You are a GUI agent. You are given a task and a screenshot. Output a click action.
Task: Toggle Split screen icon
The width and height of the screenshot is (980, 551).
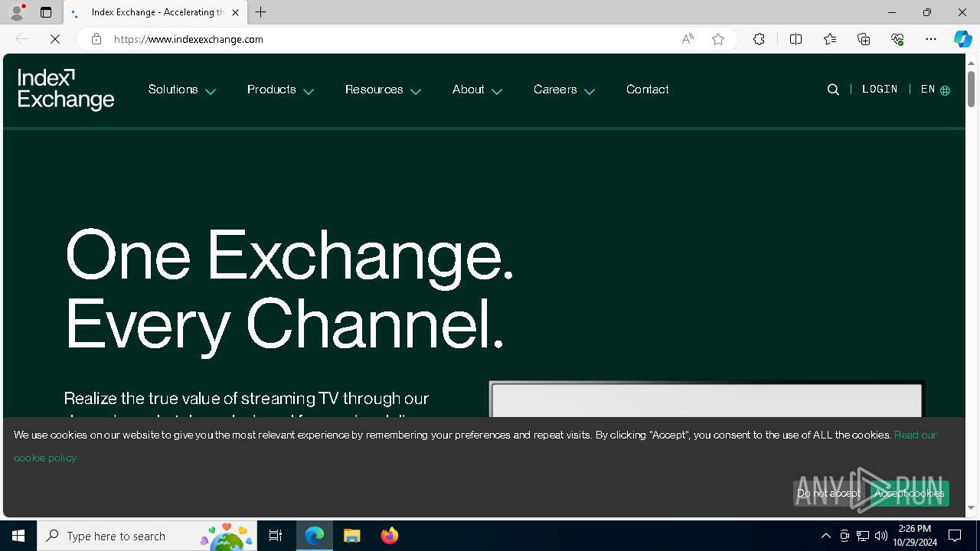(795, 39)
